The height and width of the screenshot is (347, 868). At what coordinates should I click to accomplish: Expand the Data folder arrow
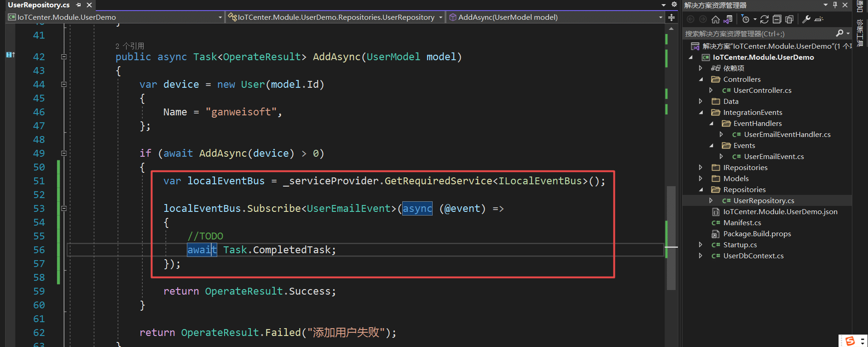(701, 101)
